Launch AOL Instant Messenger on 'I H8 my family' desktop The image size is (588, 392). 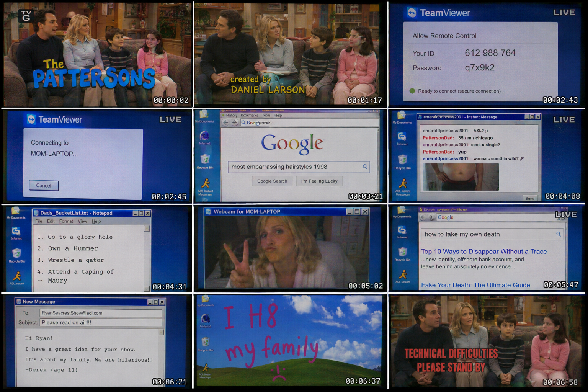206,371
